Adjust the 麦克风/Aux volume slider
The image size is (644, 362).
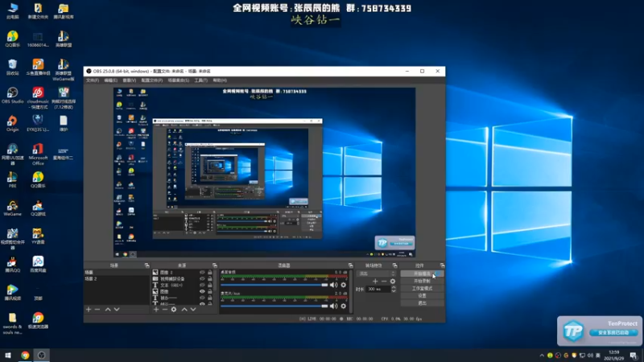pos(274,306)
